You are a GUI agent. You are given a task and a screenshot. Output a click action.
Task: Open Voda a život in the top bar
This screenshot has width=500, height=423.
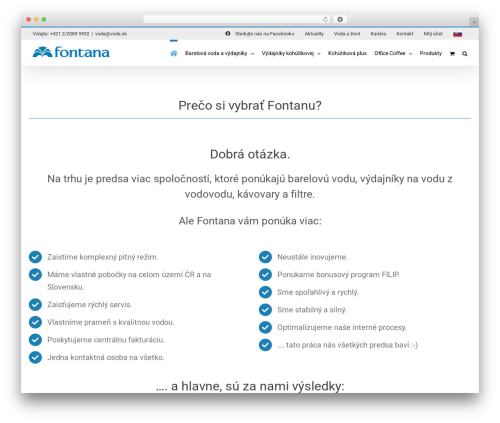pyautogui.click(x=347, y=34)
